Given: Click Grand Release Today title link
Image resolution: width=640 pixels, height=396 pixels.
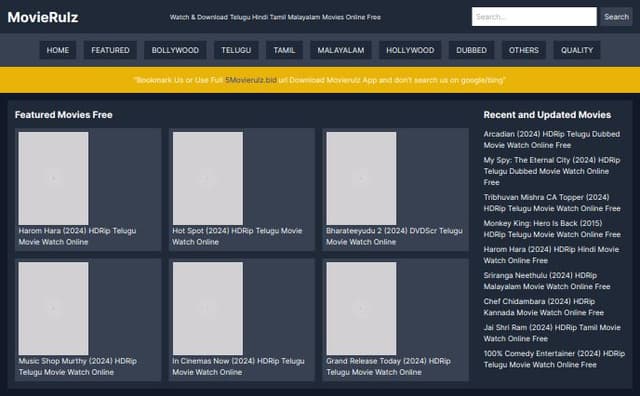Looking at the screenshot, I should coord(389,367).
